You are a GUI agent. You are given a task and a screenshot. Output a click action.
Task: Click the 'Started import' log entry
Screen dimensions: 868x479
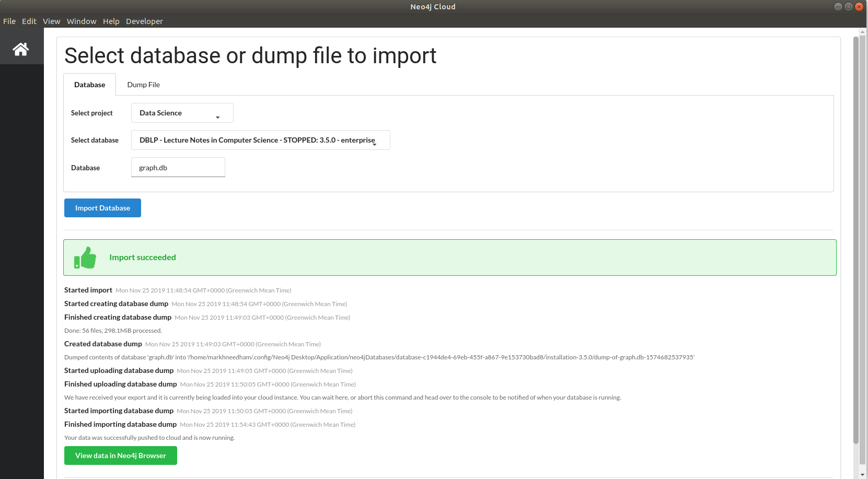(x=178, y=290)
